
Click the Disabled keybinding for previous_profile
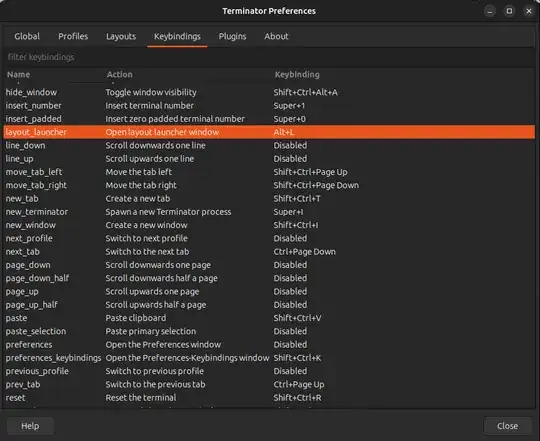pos(290,371)
